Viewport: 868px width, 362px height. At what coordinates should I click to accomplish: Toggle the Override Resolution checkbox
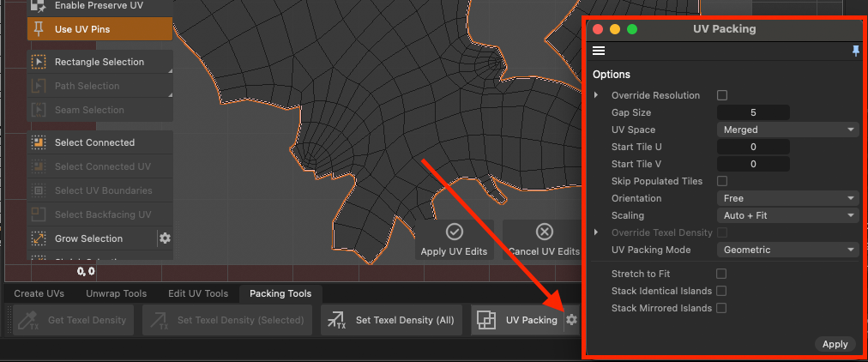click(x=722, y=95)
